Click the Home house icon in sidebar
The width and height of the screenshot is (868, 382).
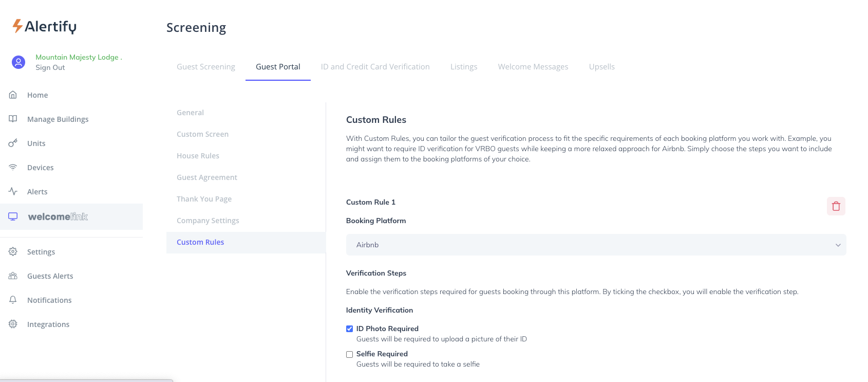[13, 95]
